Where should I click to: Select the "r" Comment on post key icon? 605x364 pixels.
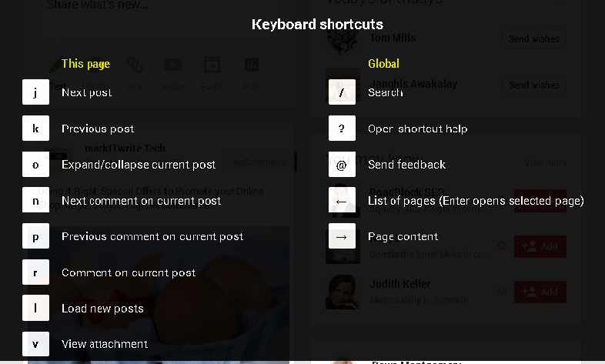click(35, 272)
